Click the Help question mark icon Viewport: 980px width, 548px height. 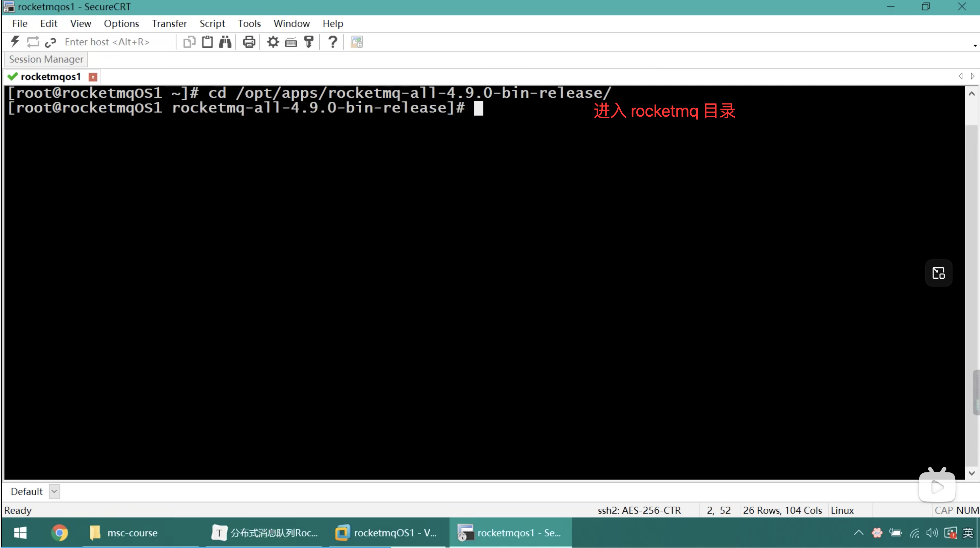pos(333,41)
